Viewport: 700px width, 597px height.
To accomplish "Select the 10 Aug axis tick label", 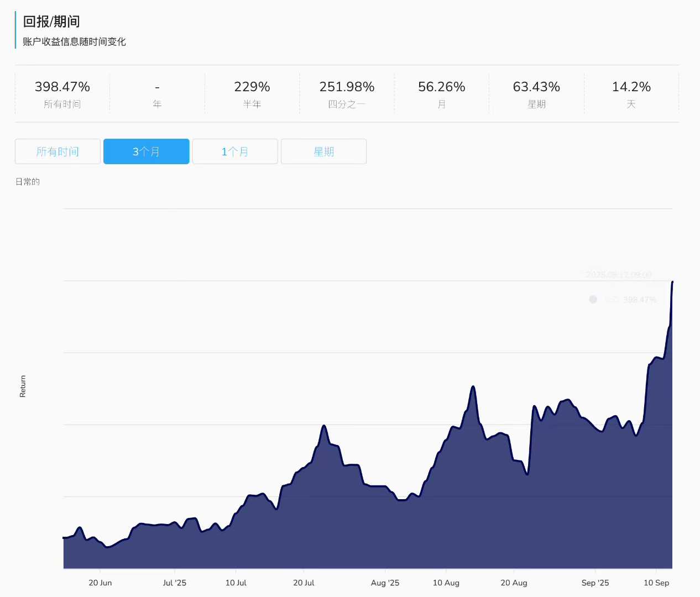I will click(446, 583).
